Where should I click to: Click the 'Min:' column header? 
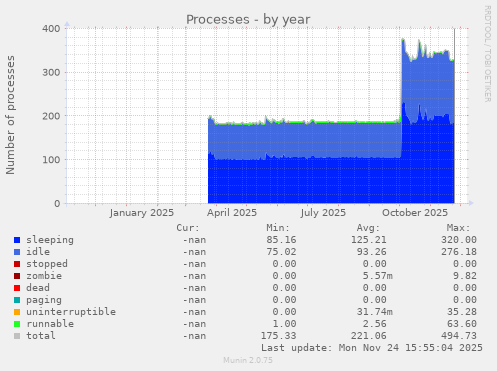tap(278, 228)
